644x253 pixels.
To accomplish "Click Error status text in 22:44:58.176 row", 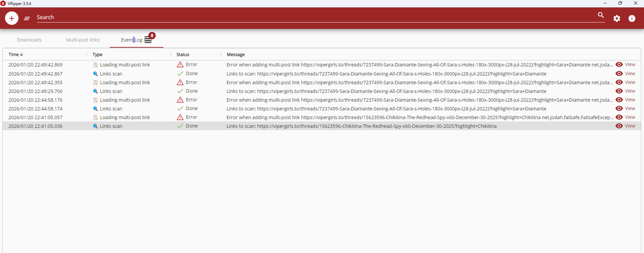I will point(191,100).
